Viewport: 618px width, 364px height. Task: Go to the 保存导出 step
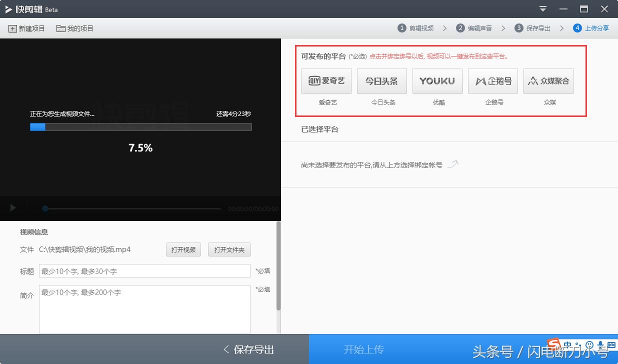coord(532,28)
